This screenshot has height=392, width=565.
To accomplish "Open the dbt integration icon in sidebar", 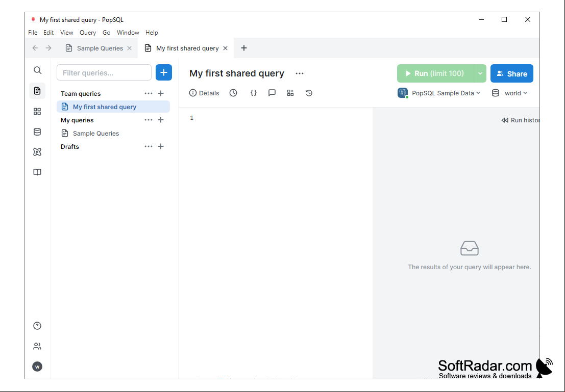I will (x=37, y=152).
